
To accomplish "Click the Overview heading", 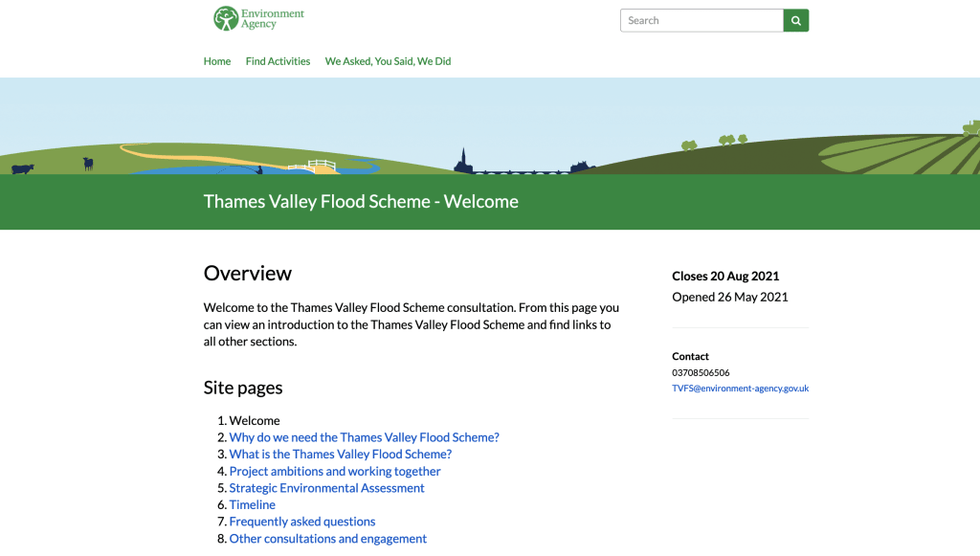I will (x=248, y=273).
